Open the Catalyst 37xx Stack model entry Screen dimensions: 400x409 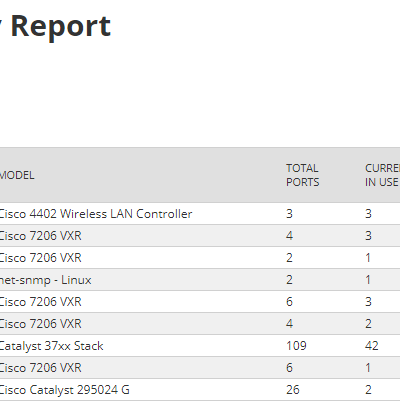click(51, 346)
